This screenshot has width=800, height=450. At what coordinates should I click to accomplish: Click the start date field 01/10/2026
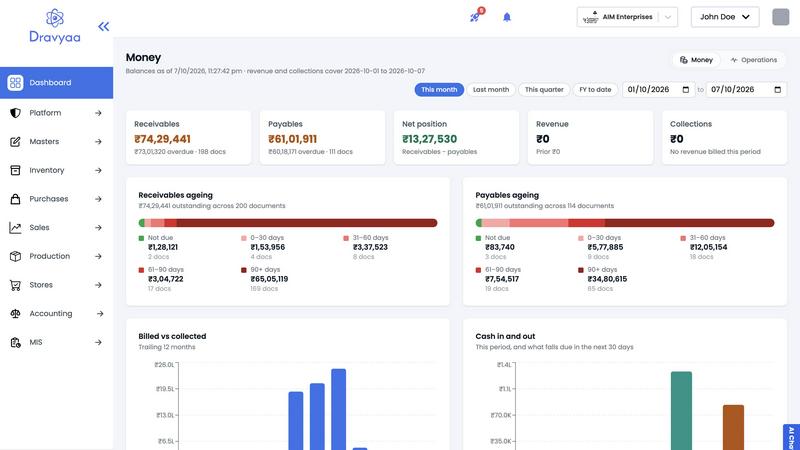[658, 90]
